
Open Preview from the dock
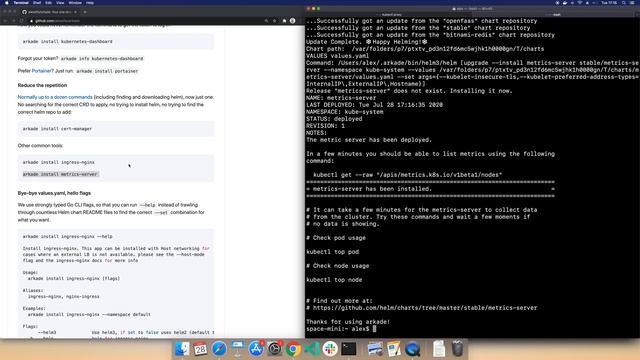pos(375,349)
